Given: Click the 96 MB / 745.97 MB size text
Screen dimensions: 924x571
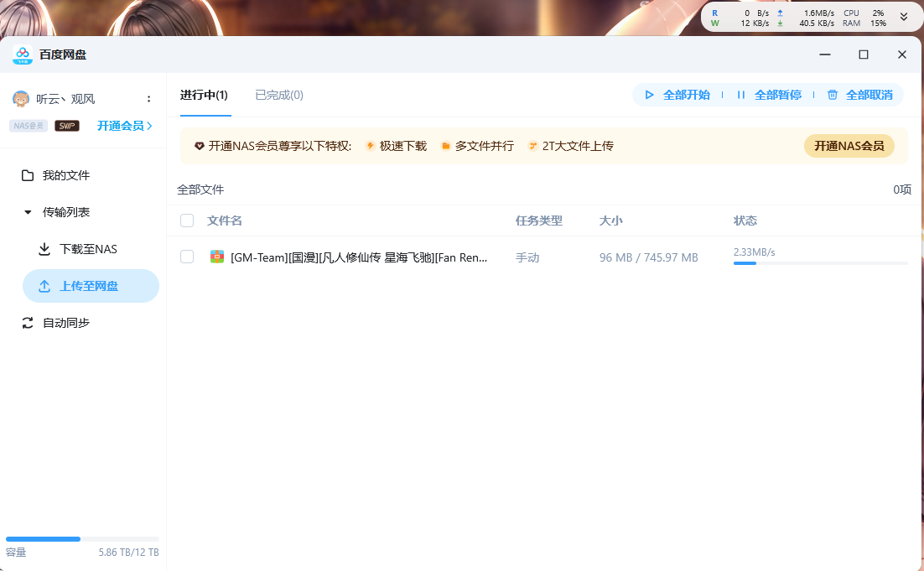Looking at the screenshot, I should [649, 257].
